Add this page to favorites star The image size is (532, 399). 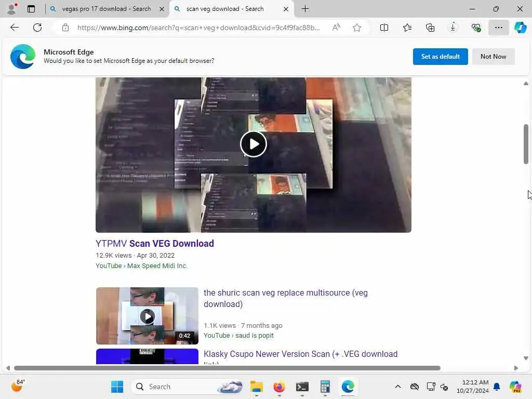coord(356,28)
